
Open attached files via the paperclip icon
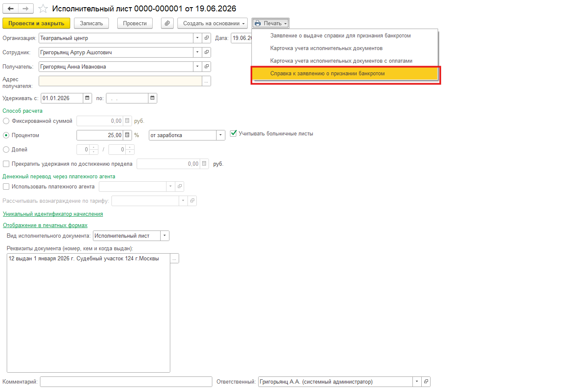pyautogui.click(x=167, y=23)
